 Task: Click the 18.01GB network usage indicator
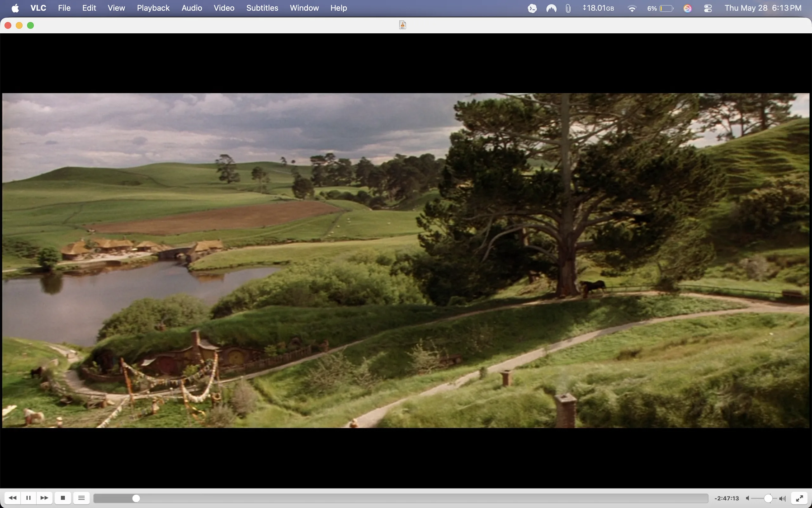[598, 8]
